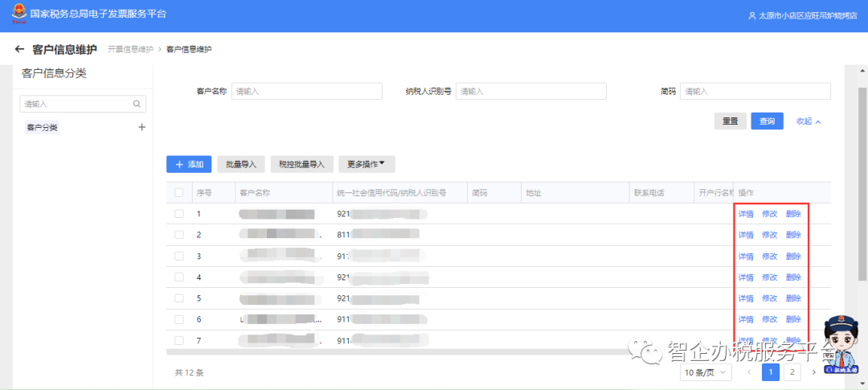Viewport: 868px width, 390px height.
Task: Check the checkbox for row 1
Action: click(178, 214)
